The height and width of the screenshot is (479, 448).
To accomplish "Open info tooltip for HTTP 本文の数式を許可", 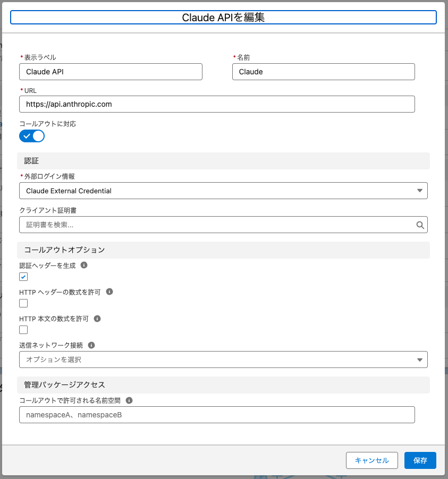I will pyautogui.click(x=97, y=319).
